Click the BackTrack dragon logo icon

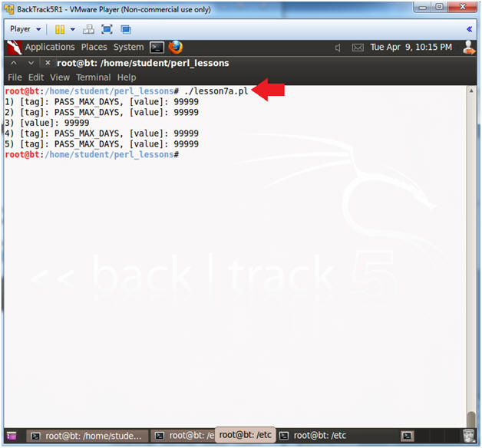coord(14,48)
